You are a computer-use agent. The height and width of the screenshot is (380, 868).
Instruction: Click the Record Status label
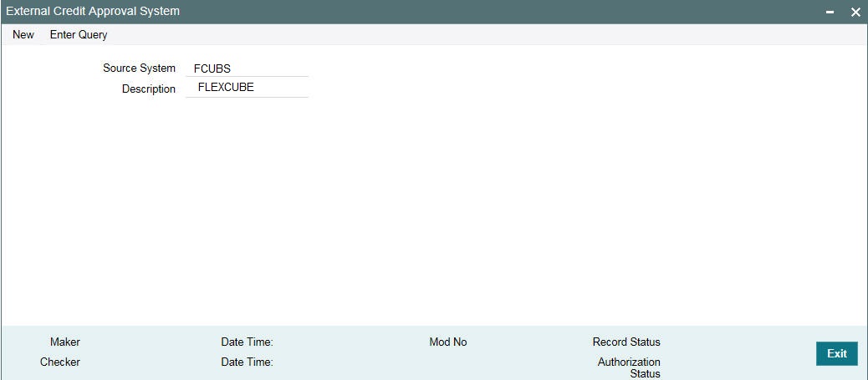(x=626, y=342)
